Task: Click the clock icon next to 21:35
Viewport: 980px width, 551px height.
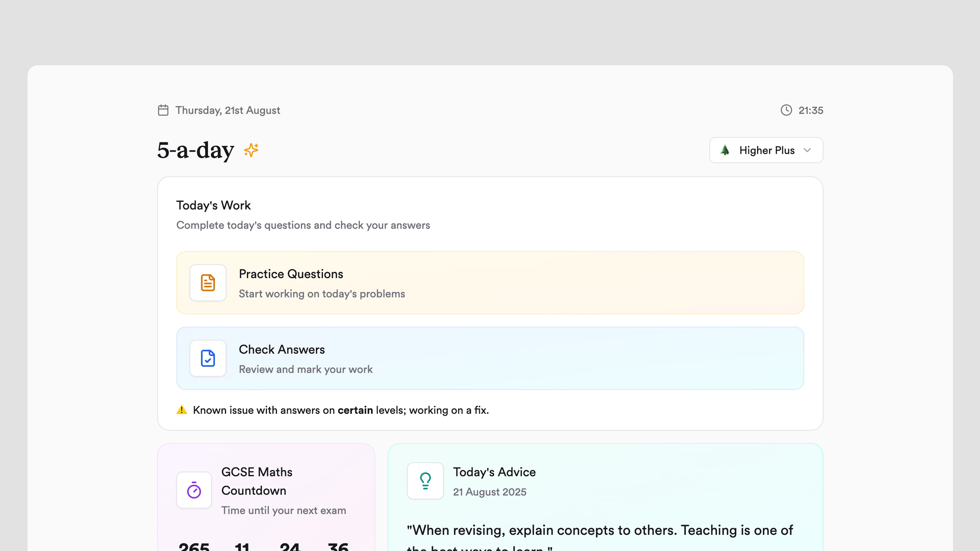Action: pos(786,110)
